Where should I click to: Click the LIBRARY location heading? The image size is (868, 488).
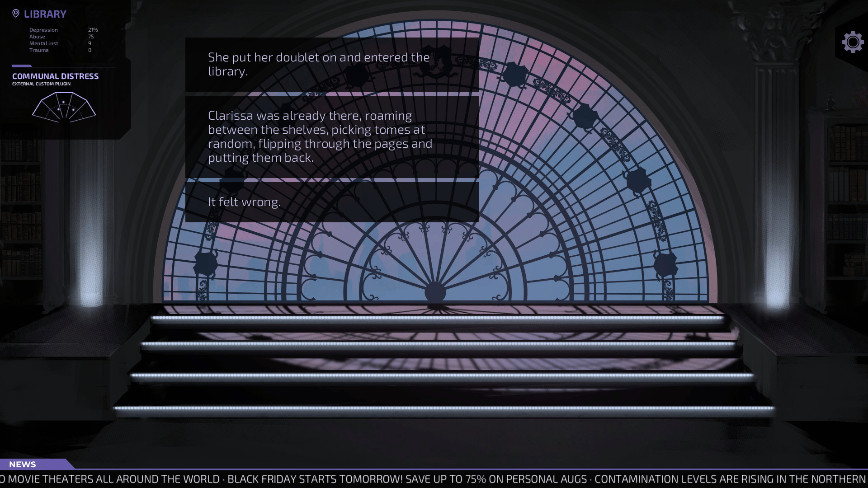[45, 14]
